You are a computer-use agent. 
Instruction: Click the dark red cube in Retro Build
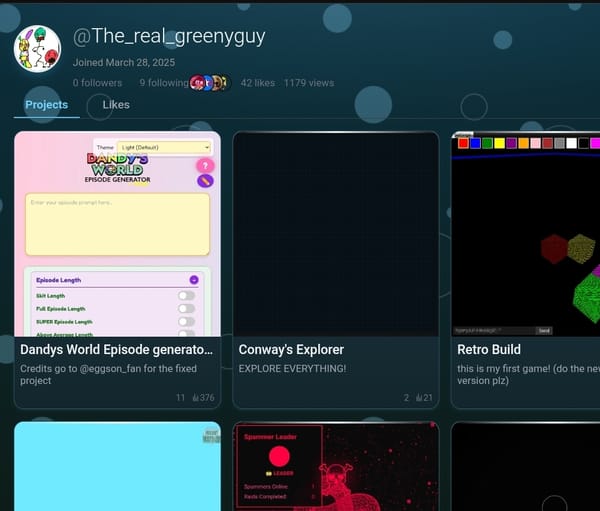point(554,249)
